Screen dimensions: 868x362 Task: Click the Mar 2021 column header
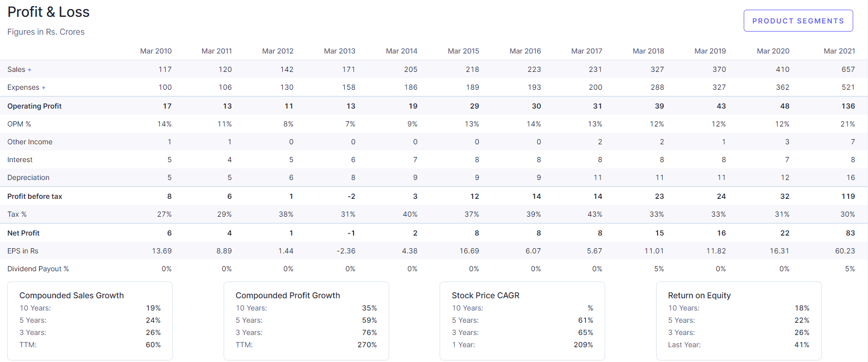pyautogui.click(x=839, y=51)
